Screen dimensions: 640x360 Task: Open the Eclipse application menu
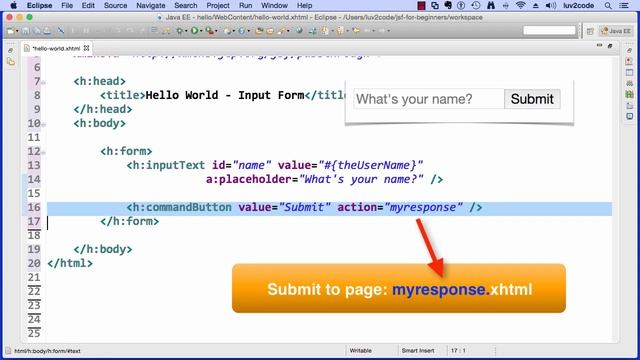[39, 5]
